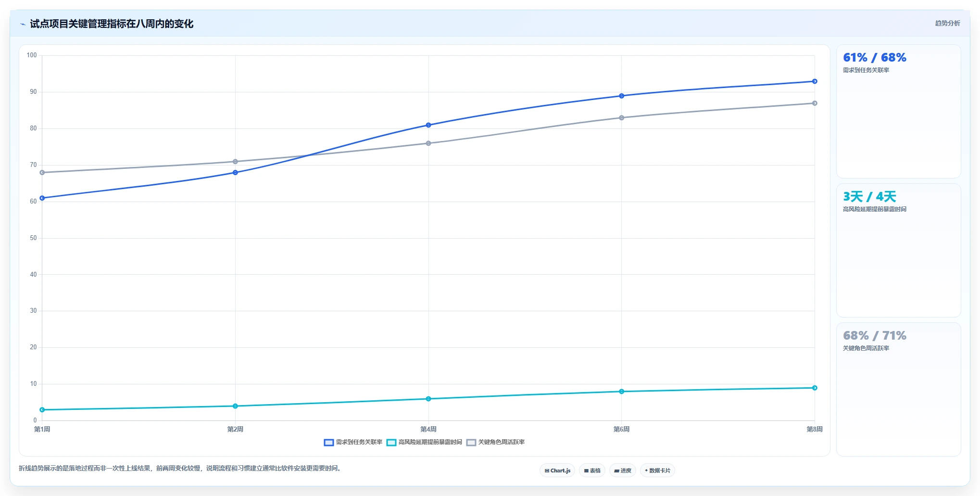Click the 第2周 x-axis label
This screenshot has height=496, width=980.
click(235, 429)
